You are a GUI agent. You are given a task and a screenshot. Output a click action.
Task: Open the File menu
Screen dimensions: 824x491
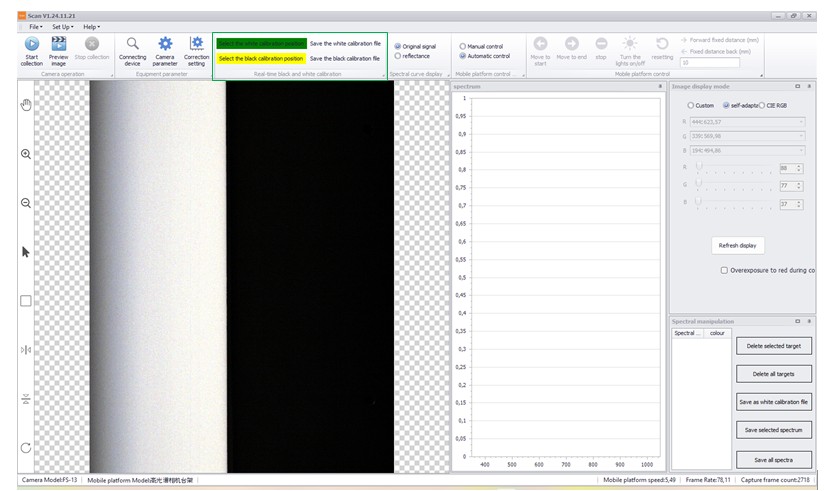point(35,27)
